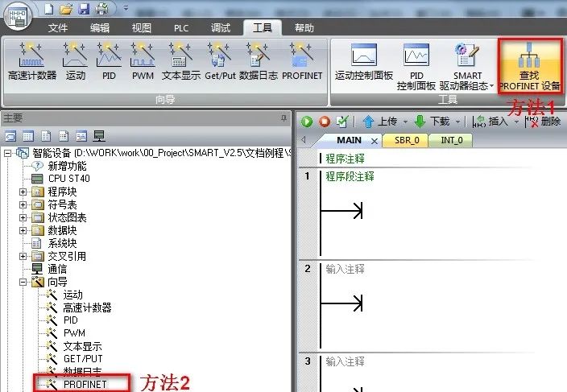This screenshot has height=392, width=567.
Task: Click the first icon in project tree toolbar
Action: coord(10,136)
